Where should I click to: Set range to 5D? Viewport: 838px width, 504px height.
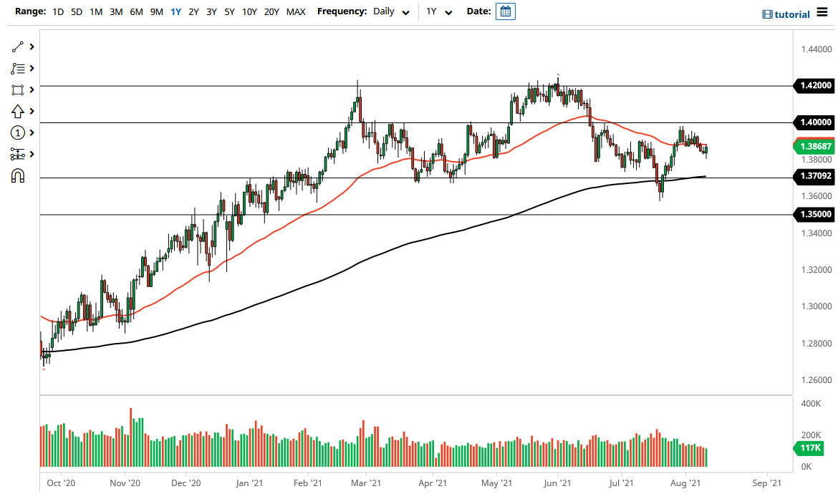tap(77, 12)
